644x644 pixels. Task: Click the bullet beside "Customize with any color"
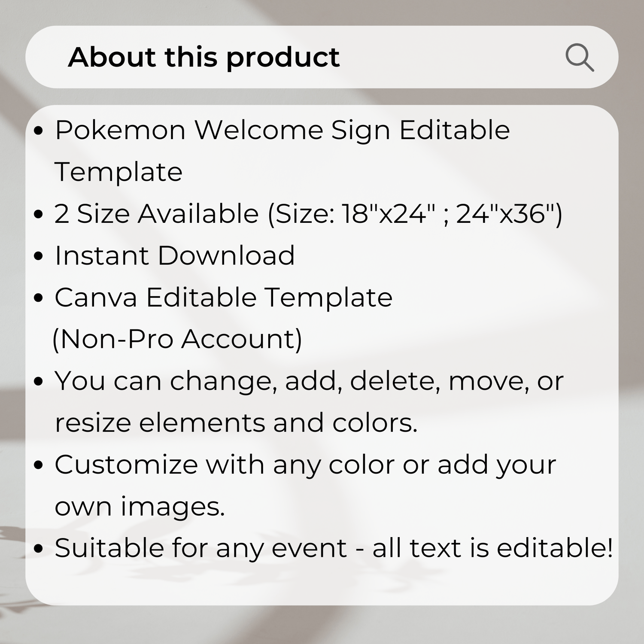pos(39,465)
